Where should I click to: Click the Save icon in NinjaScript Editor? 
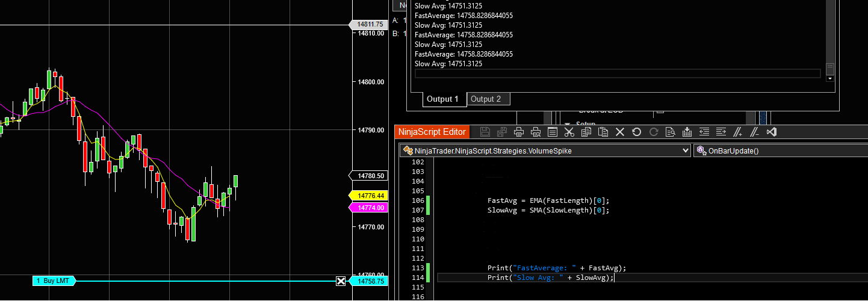point(485,132)
